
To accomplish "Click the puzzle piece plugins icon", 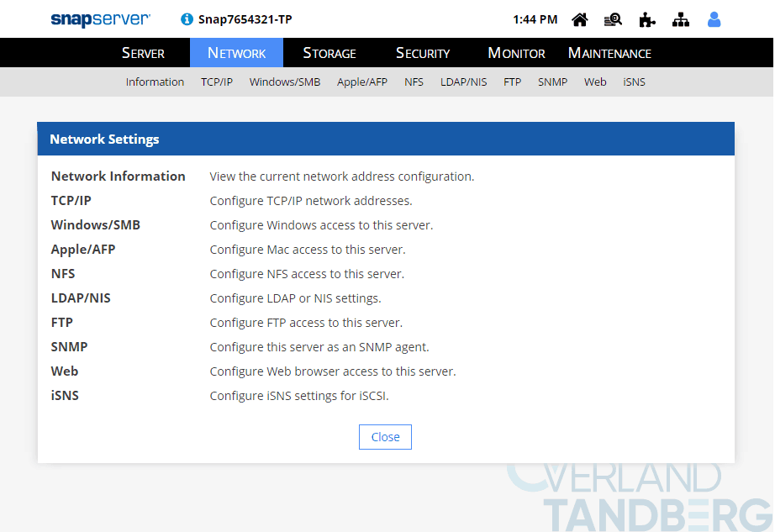I will tap(647, 19).
